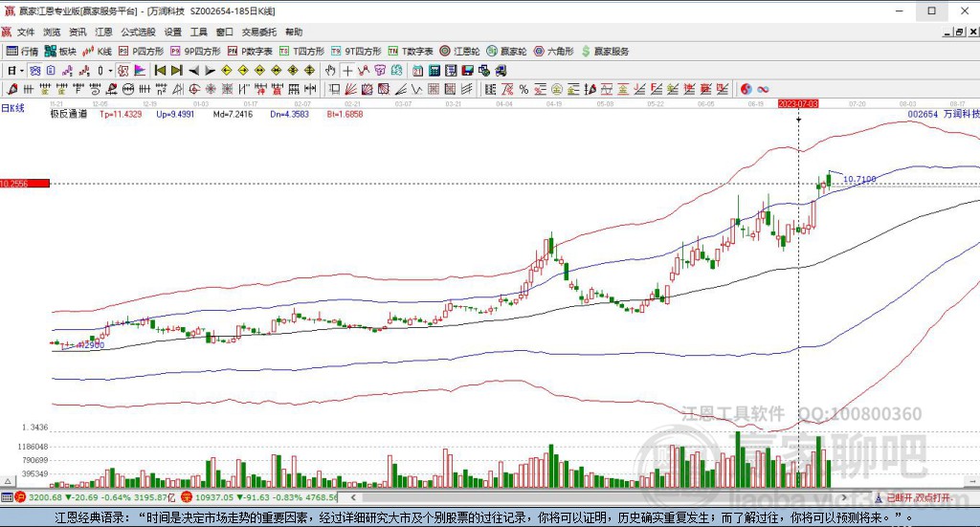This screenshot has width=980, height=527.
Task: Switch to K线 chart view
Action: click(97, 52)
